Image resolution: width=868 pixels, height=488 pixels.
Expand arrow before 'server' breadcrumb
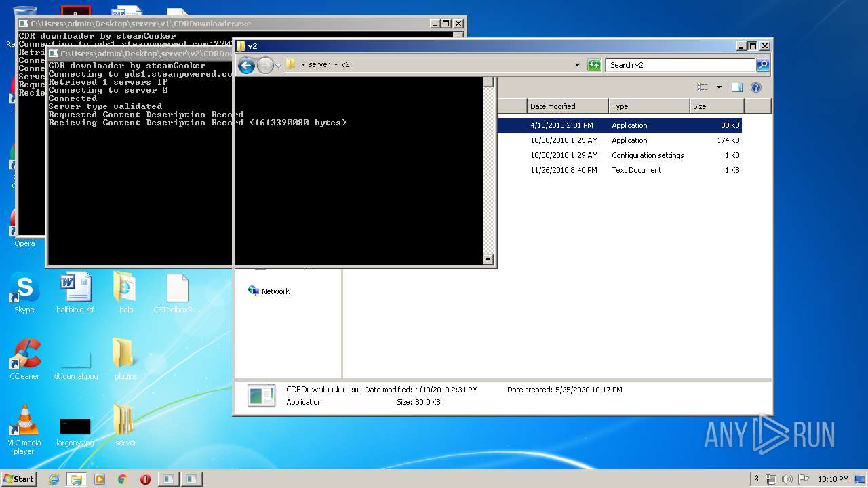(303, 65)
